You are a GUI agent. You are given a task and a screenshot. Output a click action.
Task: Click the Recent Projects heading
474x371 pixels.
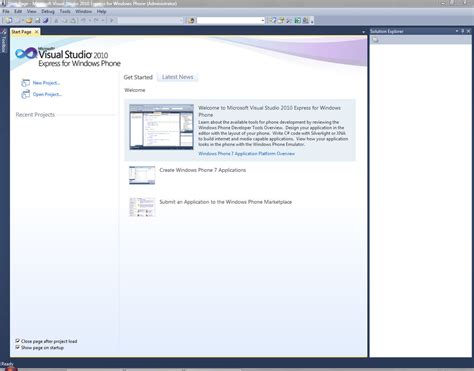pos(35,115)
